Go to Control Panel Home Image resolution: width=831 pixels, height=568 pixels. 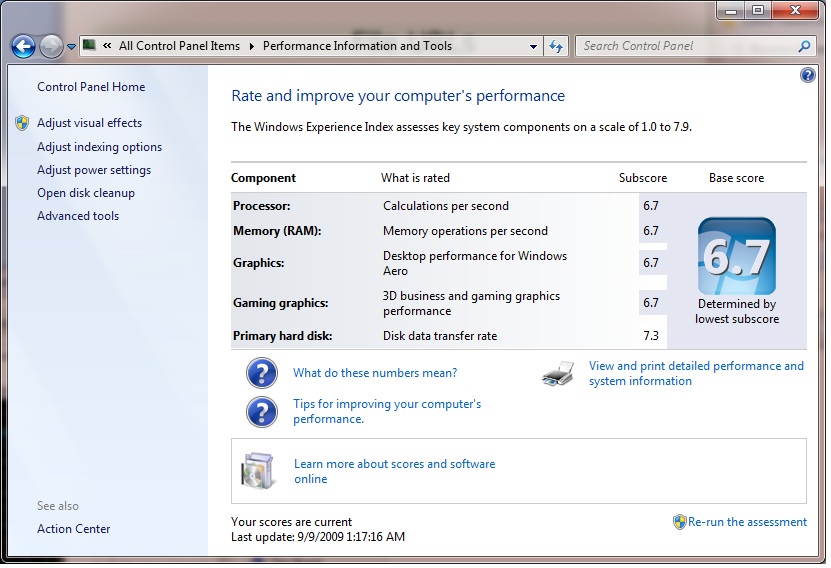[91, 87]
